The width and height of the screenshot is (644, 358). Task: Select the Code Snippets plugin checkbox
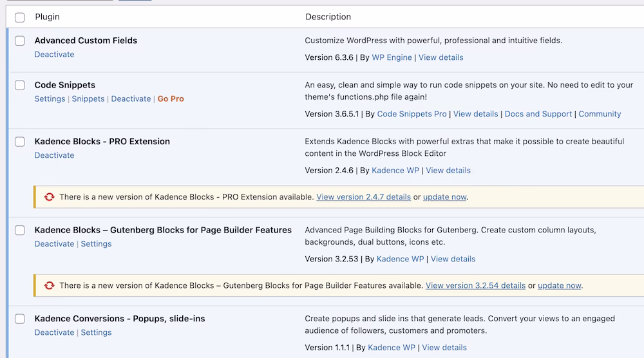(x=20, y=85)
